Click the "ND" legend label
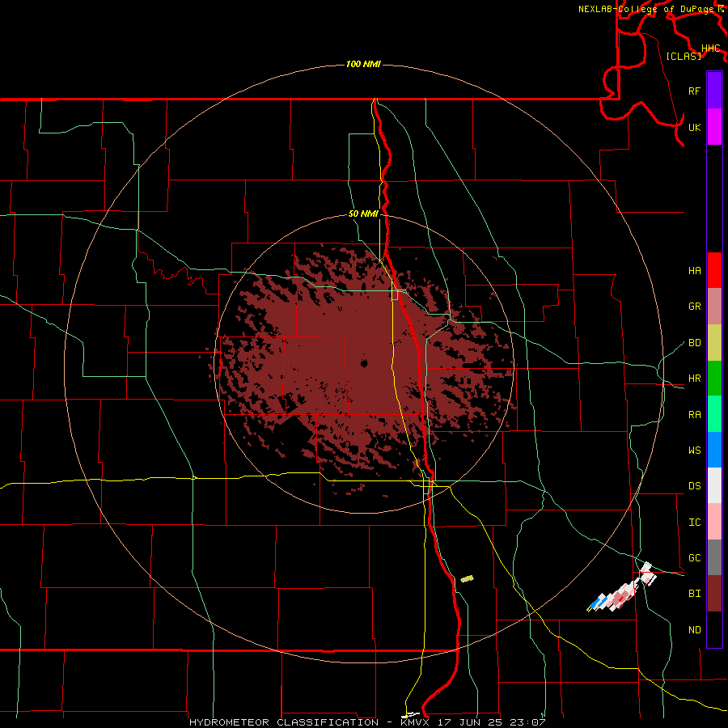The height and width of the screenshot is (728, 728). [694, 630]
